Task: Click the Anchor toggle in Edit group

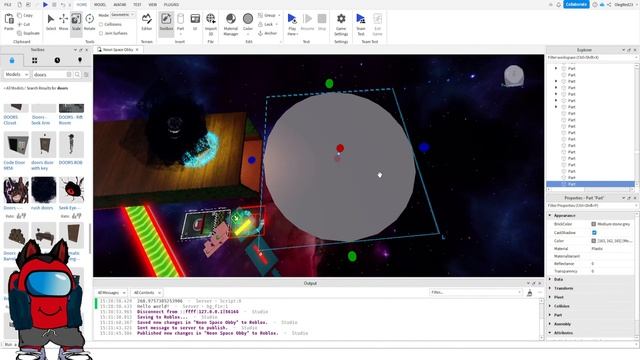Action: pyautogui.click(x=268, y=33)
